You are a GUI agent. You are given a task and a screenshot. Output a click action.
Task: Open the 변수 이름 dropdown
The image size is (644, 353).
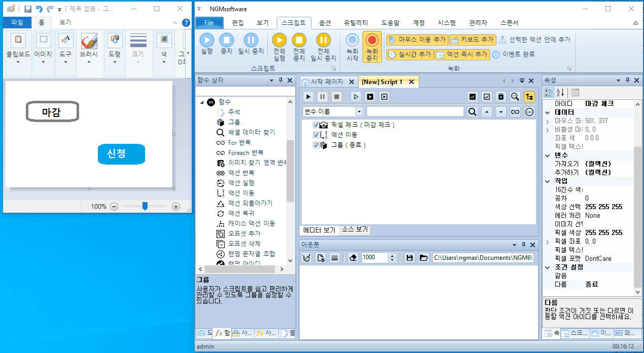360,111
